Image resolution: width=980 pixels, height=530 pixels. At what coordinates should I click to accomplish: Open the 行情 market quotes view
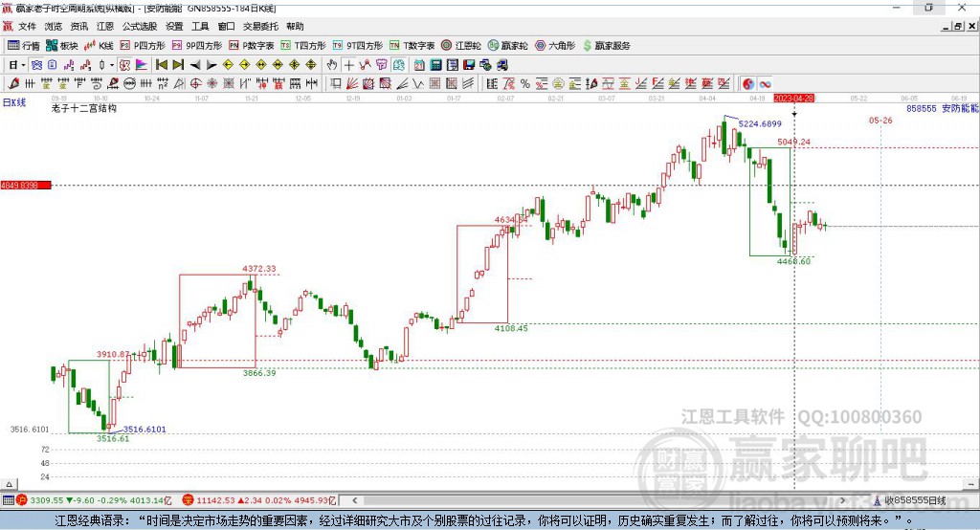[24, 45]
